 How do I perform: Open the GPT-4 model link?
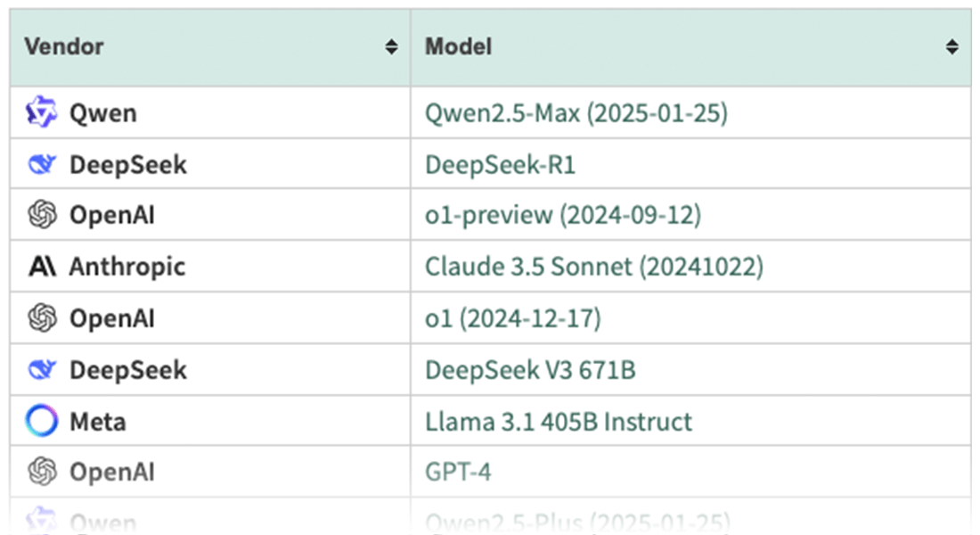(x=458, y=472)
